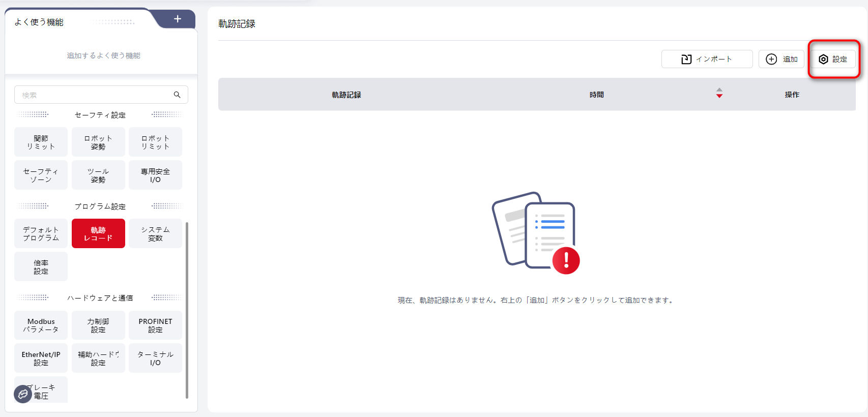Select ロボット姿勢 tile
The height and width of the screenshot is (417, 868).
click(x=98, y=142)
